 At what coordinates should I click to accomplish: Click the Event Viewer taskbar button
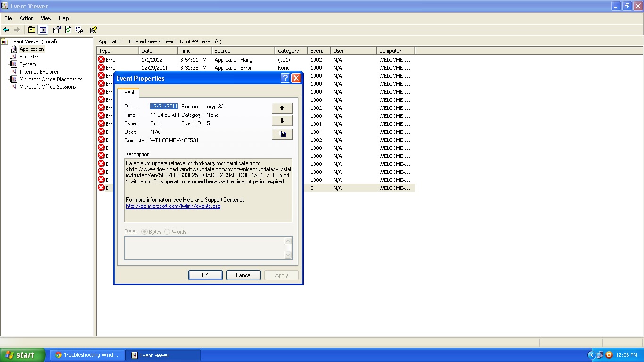click(163, 355)
